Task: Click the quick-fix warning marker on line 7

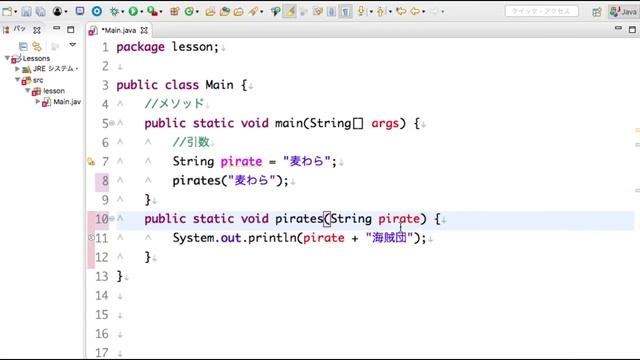Action: tap(91, 162)
